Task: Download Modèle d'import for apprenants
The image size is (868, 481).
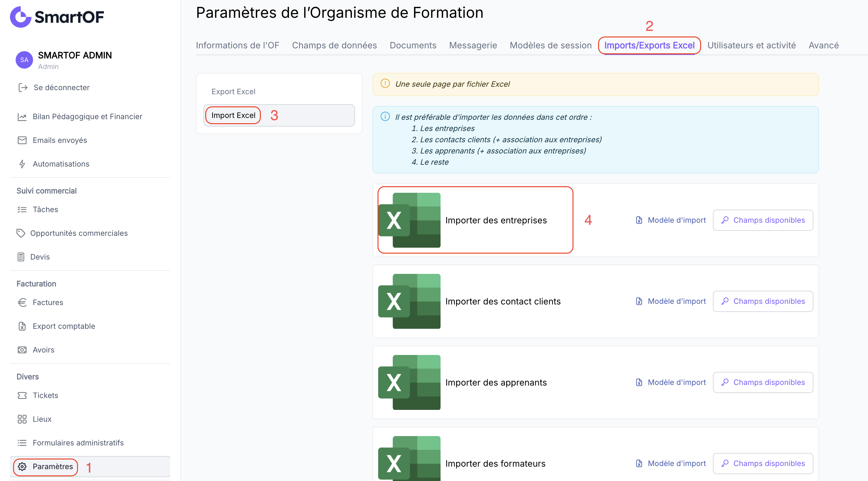Action: (671, 382)
